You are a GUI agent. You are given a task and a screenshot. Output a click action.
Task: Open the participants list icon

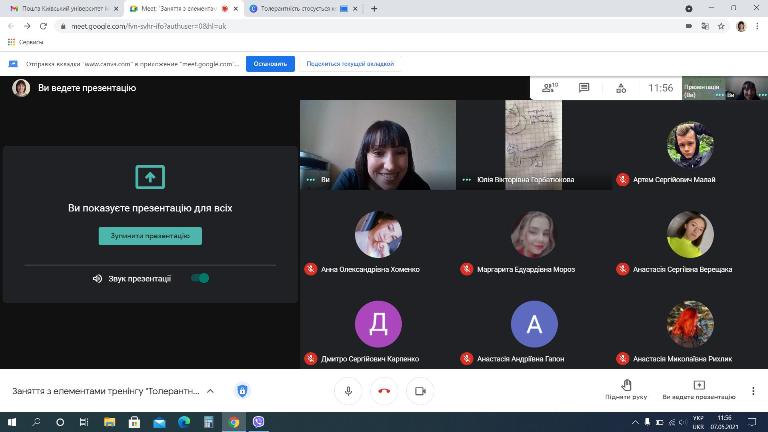click(x=550, y=88)
